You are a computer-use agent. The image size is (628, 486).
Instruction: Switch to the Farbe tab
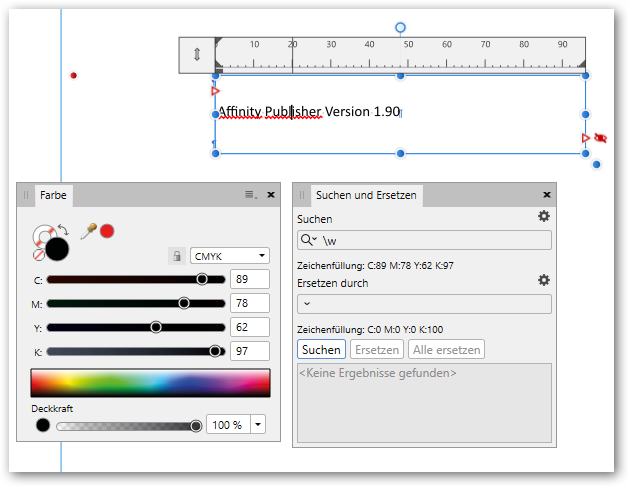53,195
